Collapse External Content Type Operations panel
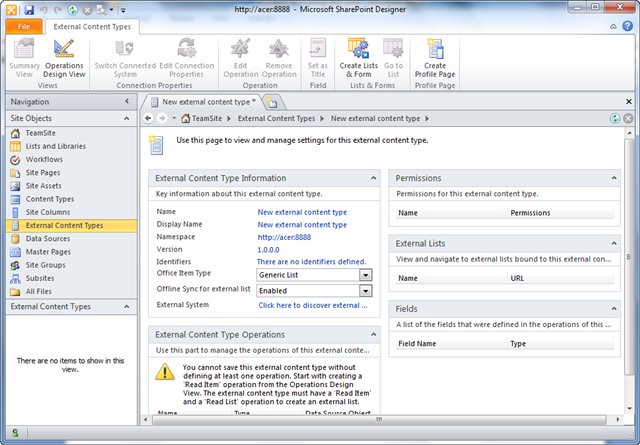This screenshot has height=445, width=640. point(373,334)
